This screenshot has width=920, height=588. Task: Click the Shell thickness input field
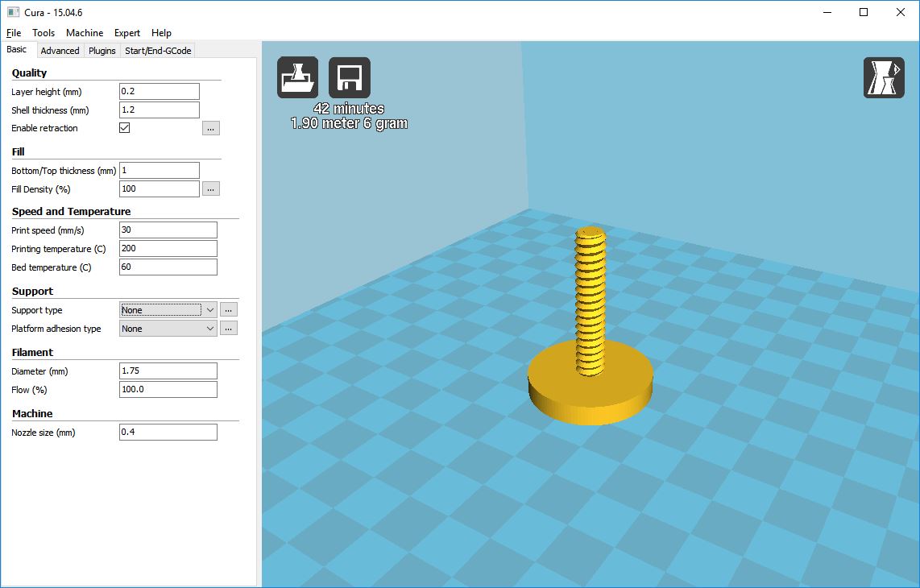click(x=159, y=110)
